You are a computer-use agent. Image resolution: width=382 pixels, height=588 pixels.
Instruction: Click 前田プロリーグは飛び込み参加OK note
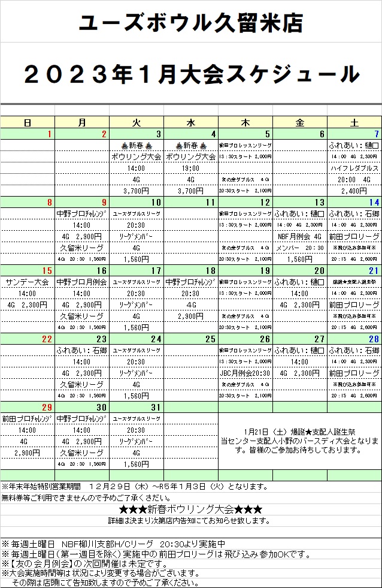tap(156, 554)
